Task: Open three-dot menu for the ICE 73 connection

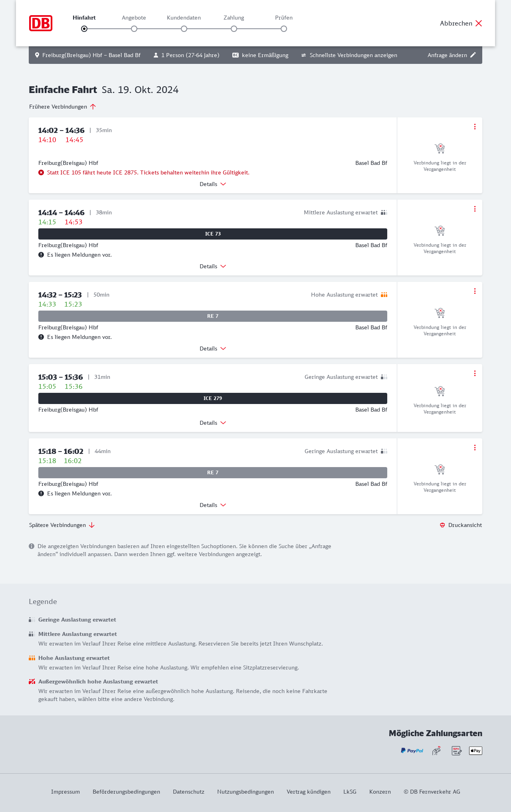Action: (475, 209)
